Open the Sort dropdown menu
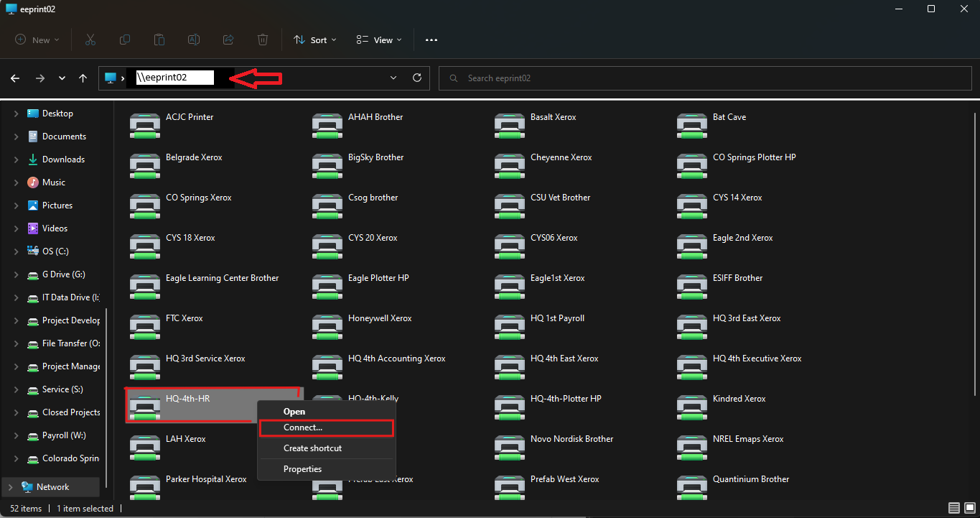 coord(315,40)
